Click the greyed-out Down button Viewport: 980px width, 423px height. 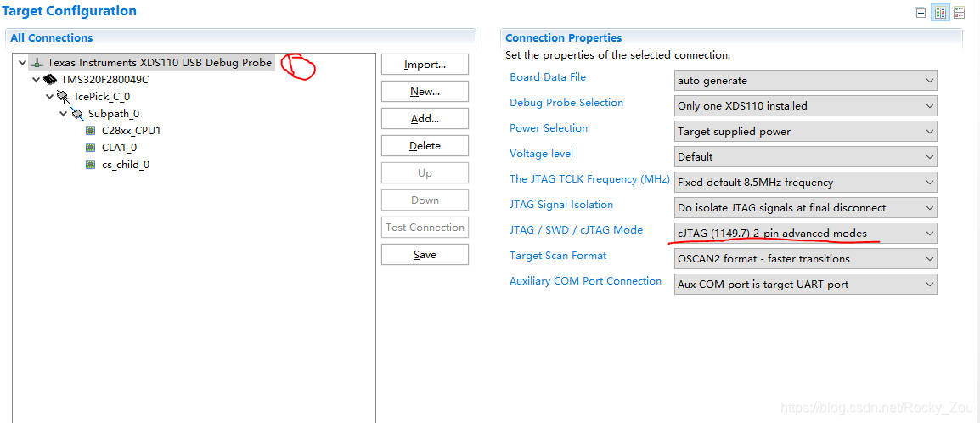tap(425, 200)
